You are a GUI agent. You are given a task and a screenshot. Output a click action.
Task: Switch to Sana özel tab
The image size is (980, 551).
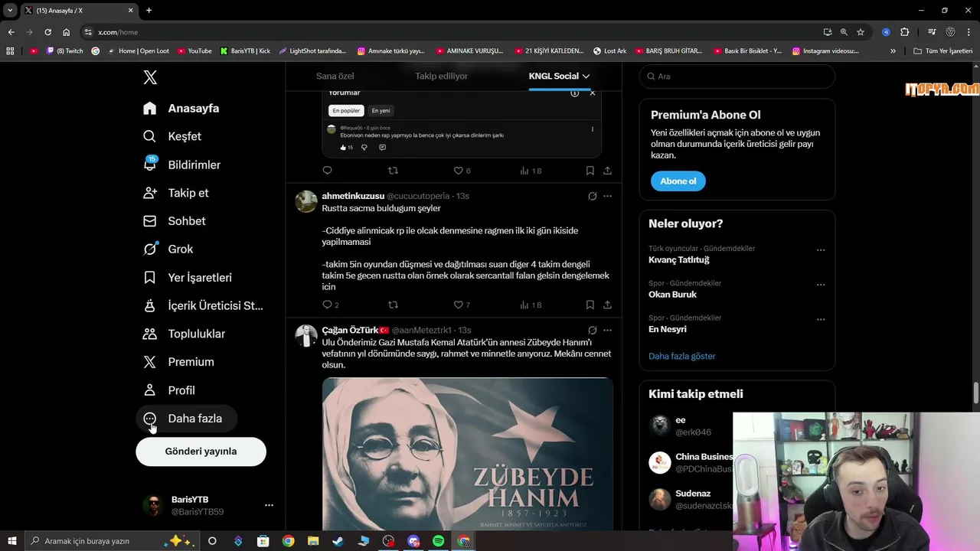tap(335, 76)
